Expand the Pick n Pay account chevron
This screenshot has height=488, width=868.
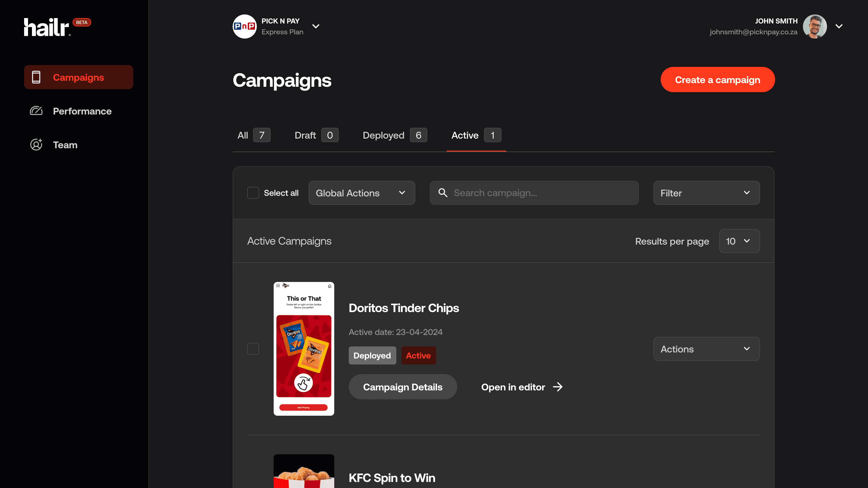click(x=316, y=26)
